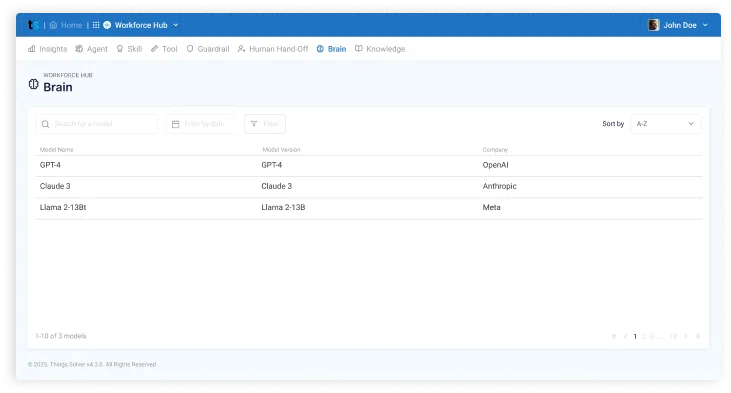Image resolution: width=731 pixels, height=393 pixels.
Task: Open the Sort by A-Z dropdown
Action: (x=666, y=124)
